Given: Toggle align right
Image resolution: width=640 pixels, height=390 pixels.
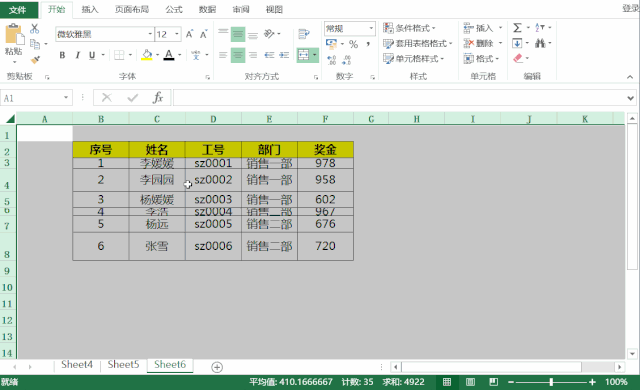Looking at the screenshot, I should (x=253, y=55).
